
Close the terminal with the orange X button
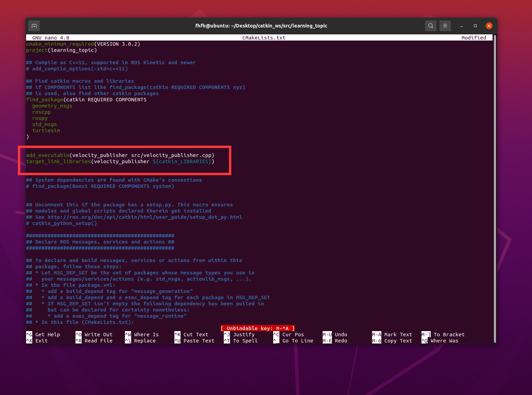489,26
